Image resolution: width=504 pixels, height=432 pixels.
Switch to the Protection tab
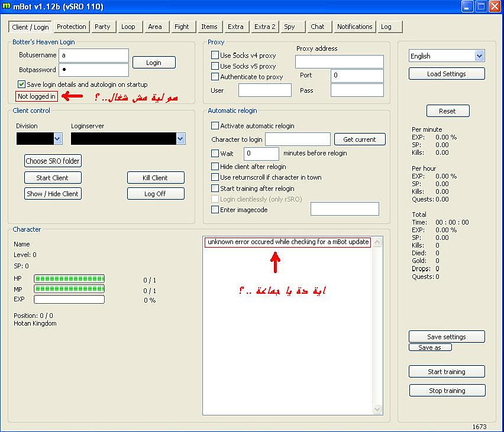72,27
